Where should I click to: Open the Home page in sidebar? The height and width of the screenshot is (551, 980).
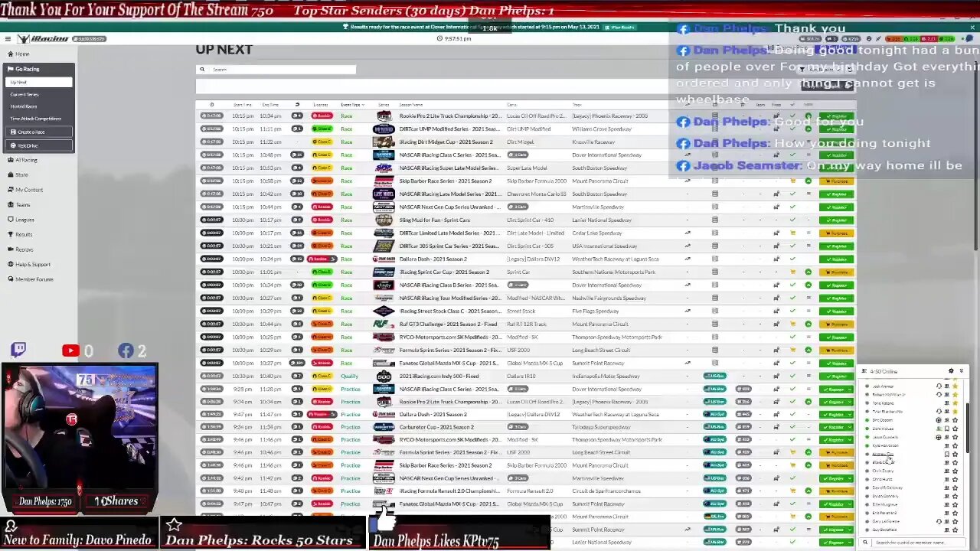pos(18,54)
